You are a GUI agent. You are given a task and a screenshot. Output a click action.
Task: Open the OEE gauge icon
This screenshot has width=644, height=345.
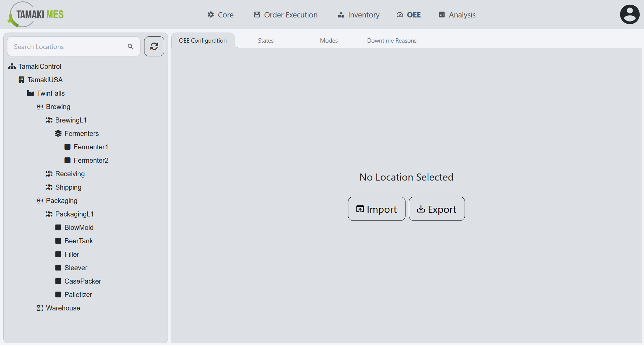pos(399,14)
